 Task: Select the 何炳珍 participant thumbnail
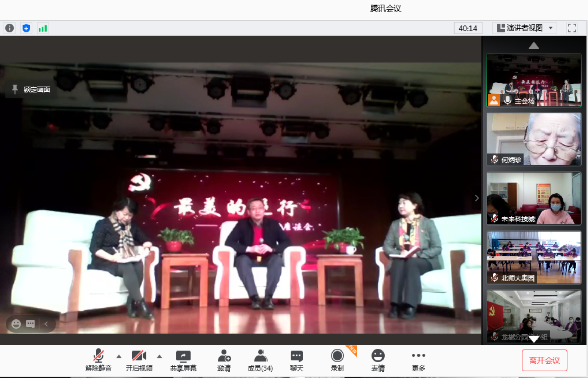pos(534,139)
